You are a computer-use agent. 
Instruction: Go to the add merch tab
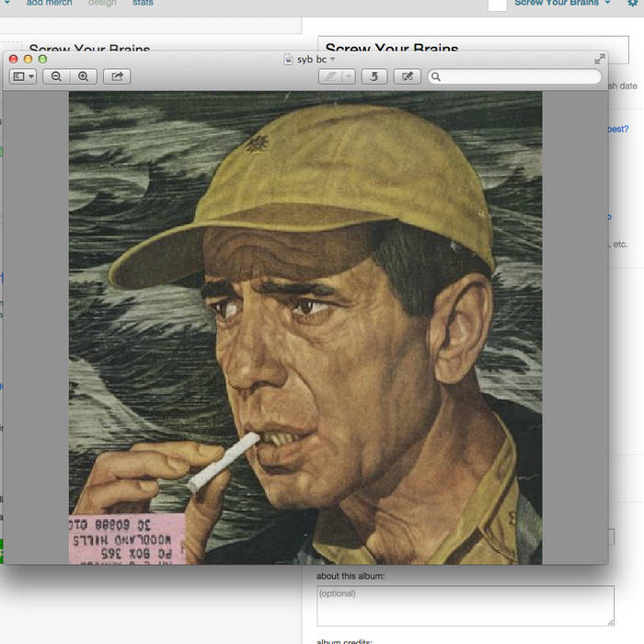pos(51,4)
